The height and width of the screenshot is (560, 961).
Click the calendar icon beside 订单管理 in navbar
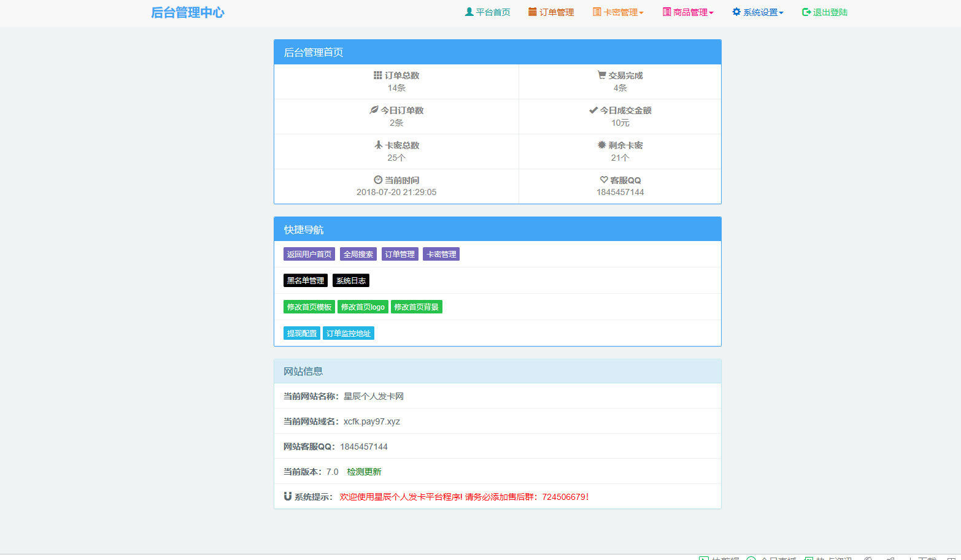531,11
